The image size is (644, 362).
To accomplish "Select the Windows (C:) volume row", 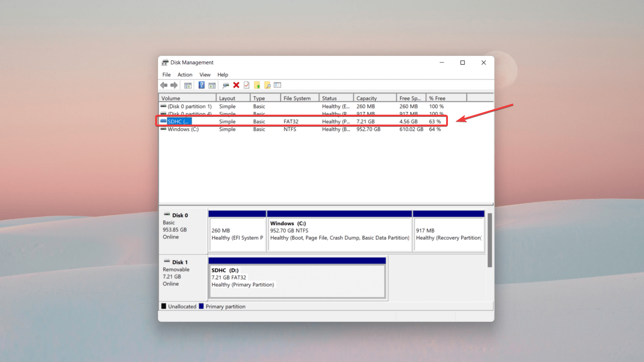I will pos(183,130).
